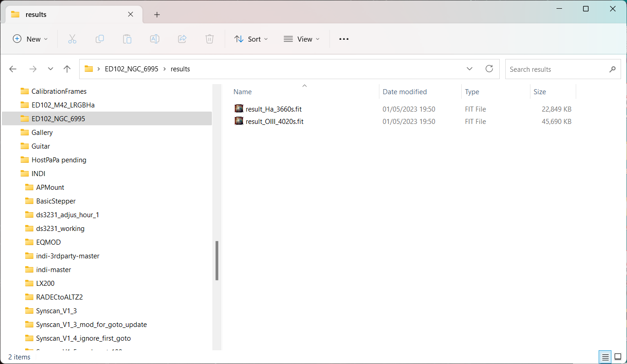Viewport: 627px width, 364px height.
Task: Click the navigation pane vertical scrollbar
Action: click(x=217, y=261)
